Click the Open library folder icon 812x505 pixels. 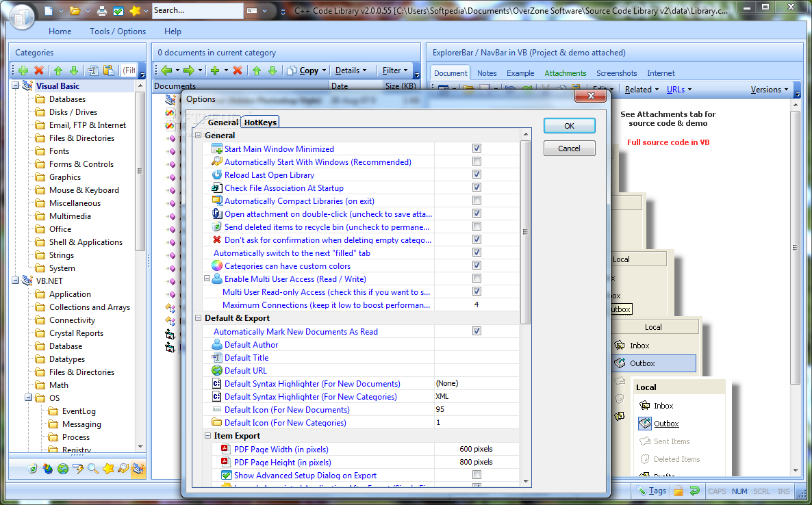(75, 10)
